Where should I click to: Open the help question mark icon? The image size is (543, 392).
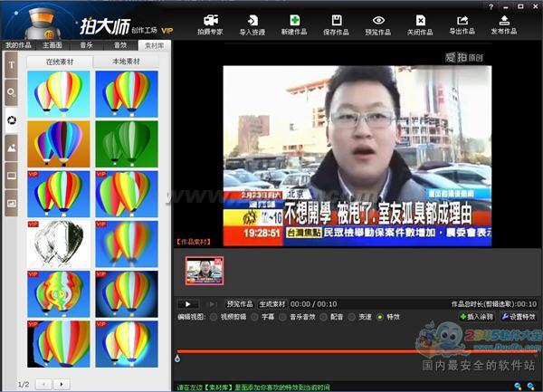491,7
